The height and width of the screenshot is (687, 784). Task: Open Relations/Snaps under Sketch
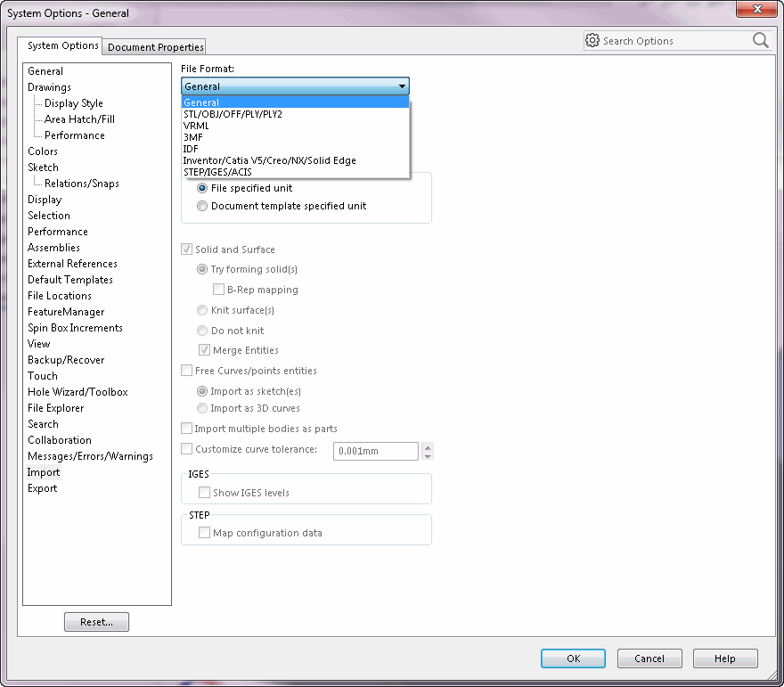(x=82, y=183)
